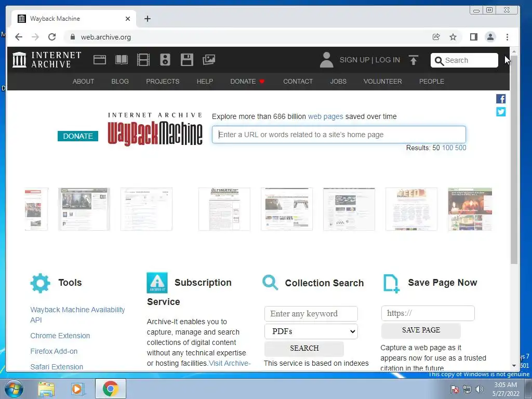The image size is (532, 399).
Task: Click the Internet Archive logo
Action: (x=47, y=60)
